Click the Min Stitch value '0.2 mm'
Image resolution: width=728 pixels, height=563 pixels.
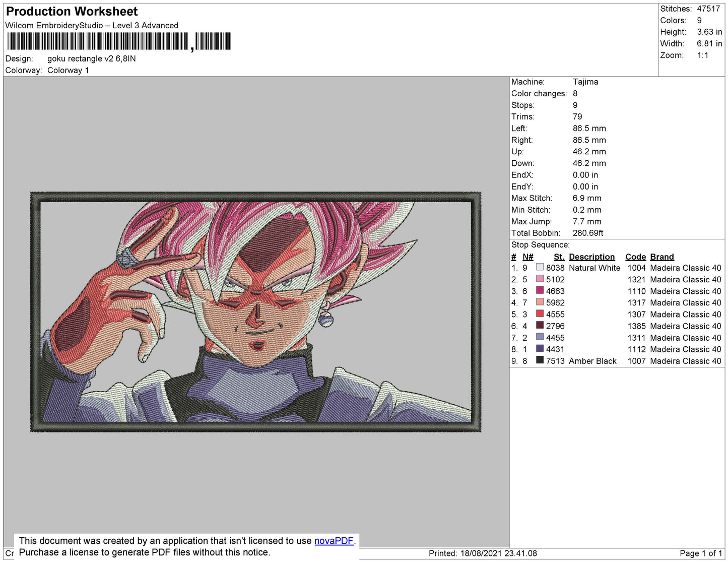pyautogui.click(x=587, y=210)
